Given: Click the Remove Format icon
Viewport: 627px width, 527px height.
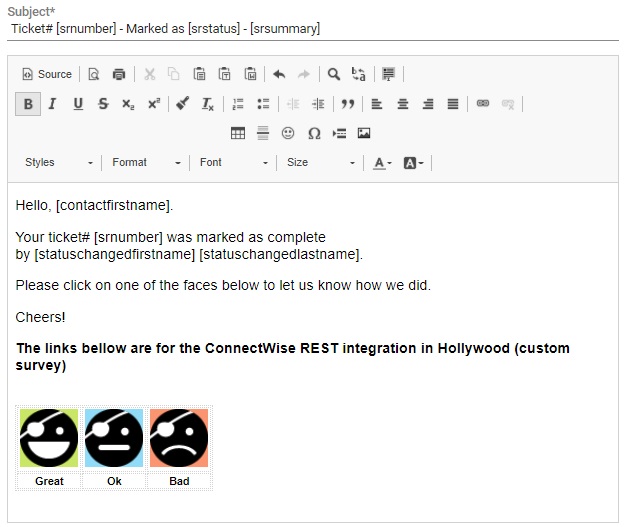Looking at the screenshot, I should (x=208, y=104).
